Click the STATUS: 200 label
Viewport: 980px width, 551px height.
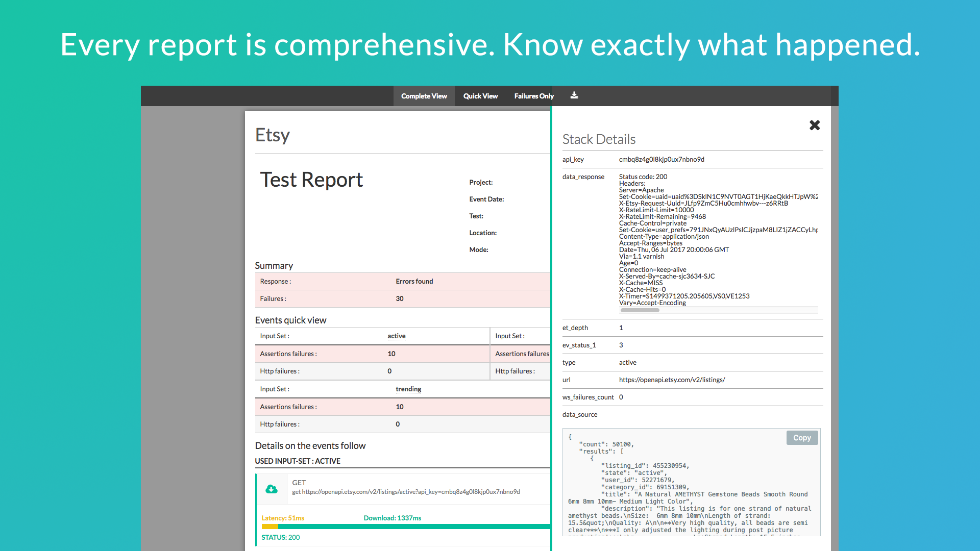280,537
